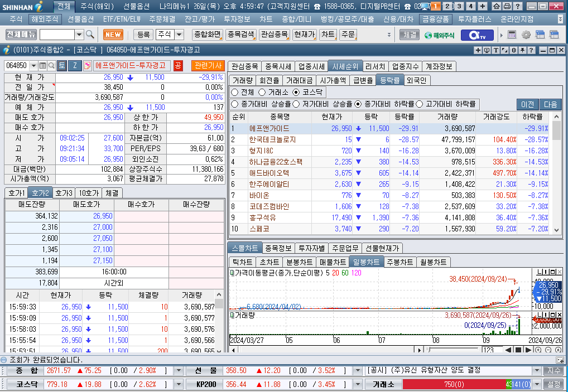Image resolution: width=568 pixels, height=392 pixels.
Task: Open the menu search box dropdown arrow
Action: click(79, 35)
